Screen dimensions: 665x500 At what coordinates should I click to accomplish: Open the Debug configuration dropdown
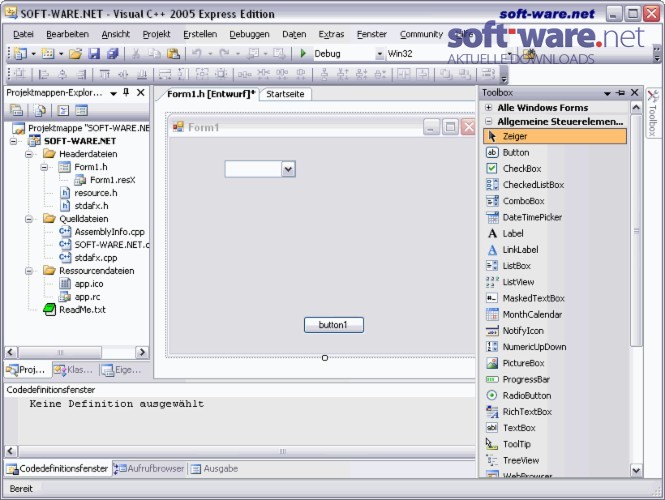(x=380, y=54)
